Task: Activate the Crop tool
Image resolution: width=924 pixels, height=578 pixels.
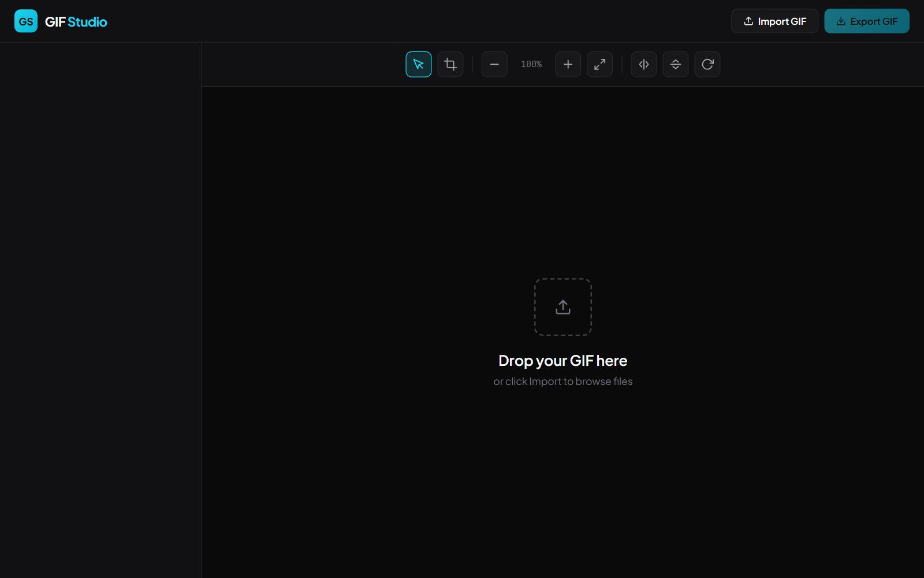Action: 450,64
